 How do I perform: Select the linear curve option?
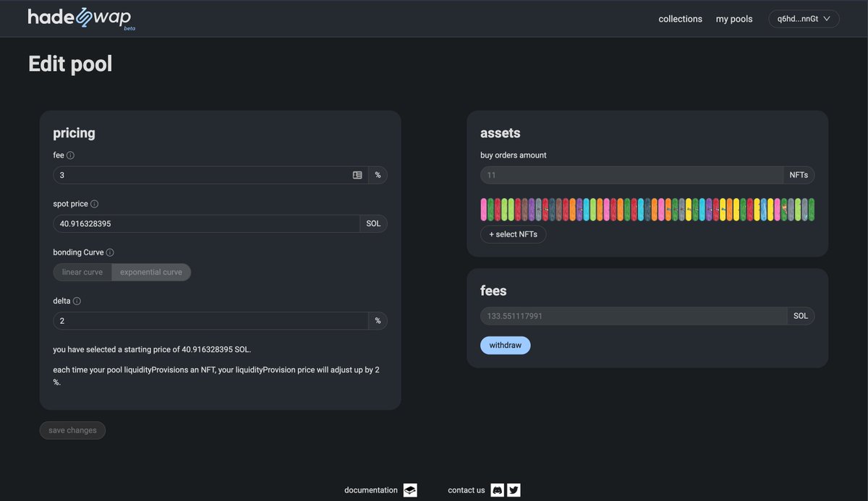tap(82, 273)
